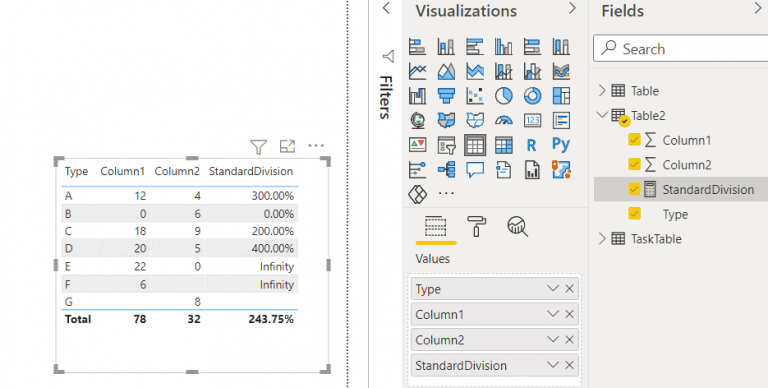Select the Paginated report visual
Screen dimensions: 768x388
532,170
